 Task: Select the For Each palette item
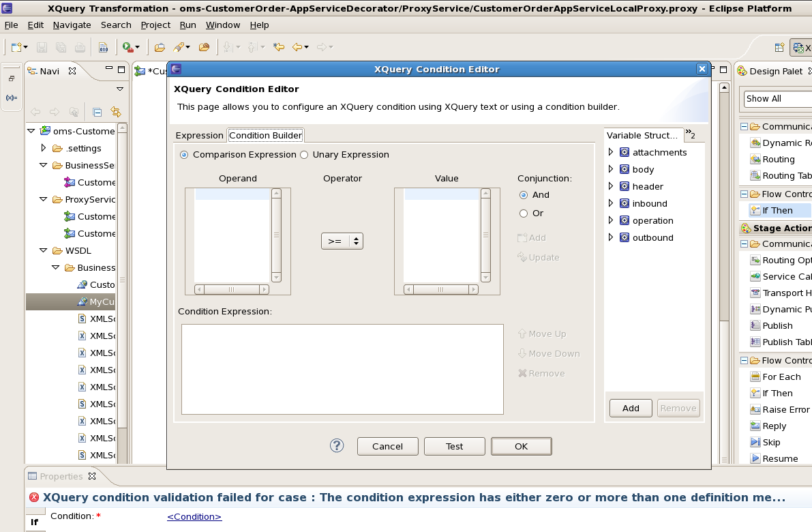coord(776,376)
